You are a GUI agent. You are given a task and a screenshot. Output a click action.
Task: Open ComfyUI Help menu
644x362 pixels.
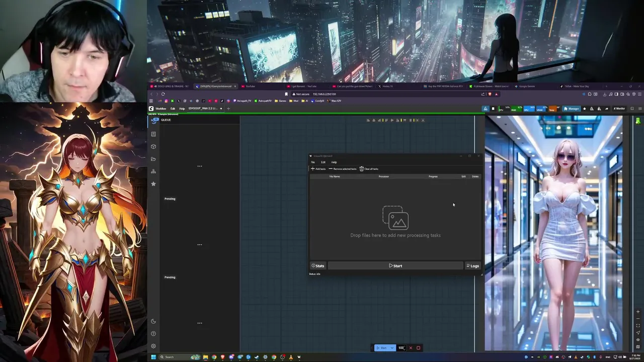coord(182,109)
